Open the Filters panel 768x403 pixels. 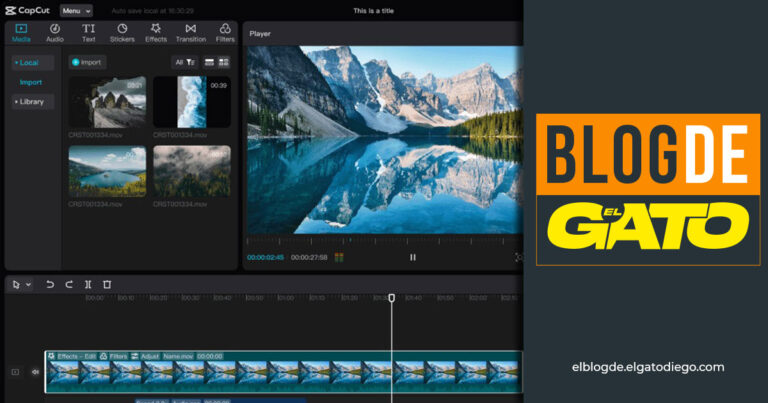click(x=225, y=33)
